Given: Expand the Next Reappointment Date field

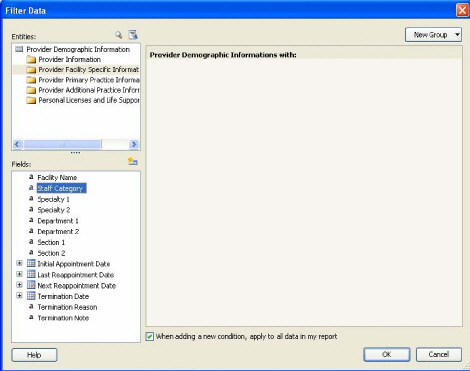Looking at the screenshot, I should point(19,285).
